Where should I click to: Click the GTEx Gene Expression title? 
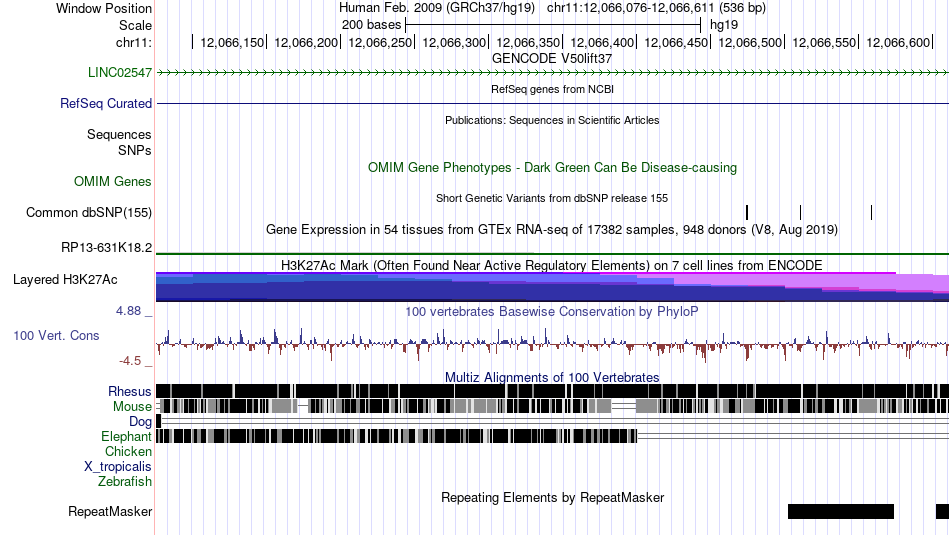[x=552, y=230]
